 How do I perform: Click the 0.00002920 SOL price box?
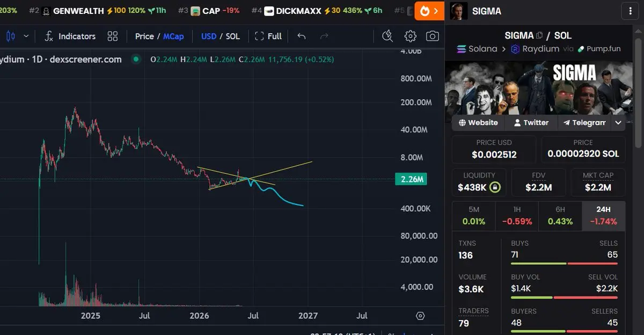pos(583,149)
